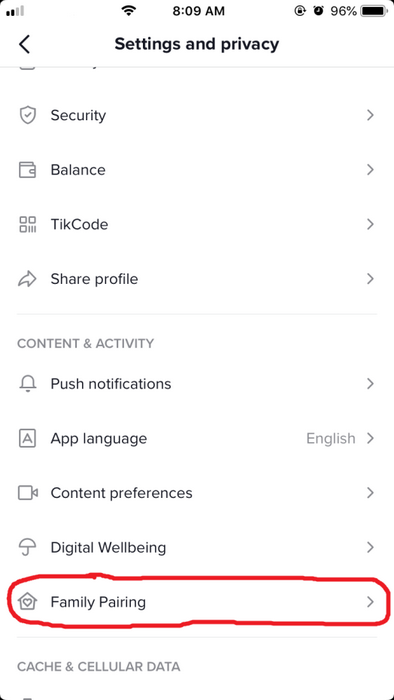394x700 pixels.
Task: Expand Family Pairing using its chevron
Action: 370,602
